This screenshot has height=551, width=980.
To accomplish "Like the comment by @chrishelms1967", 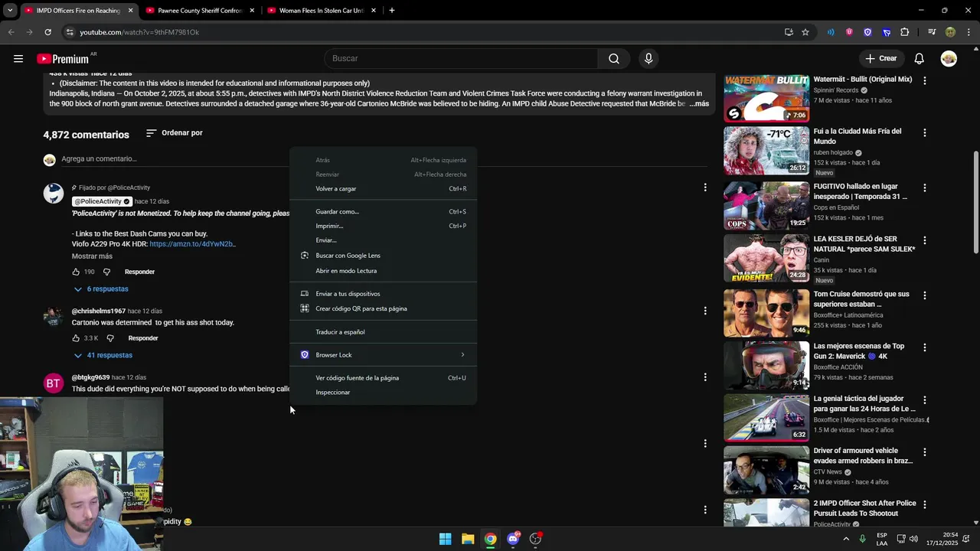I will (76, 338).
